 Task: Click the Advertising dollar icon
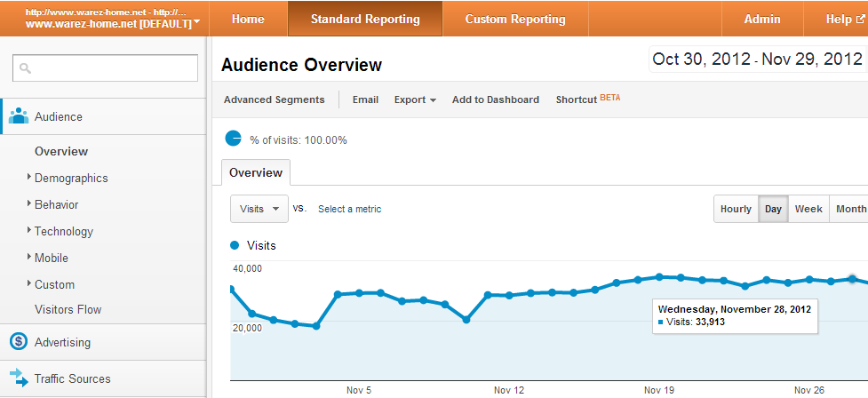(19, 342)
